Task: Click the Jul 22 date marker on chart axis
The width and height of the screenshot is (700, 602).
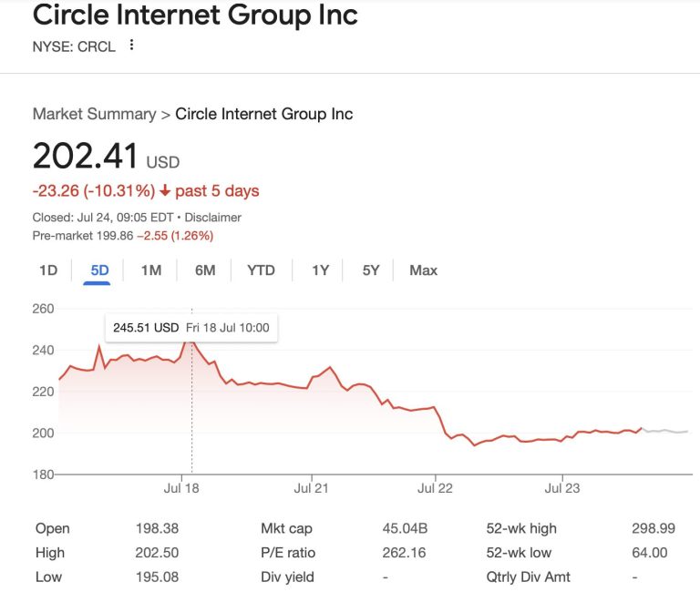Action: [436, 489]
